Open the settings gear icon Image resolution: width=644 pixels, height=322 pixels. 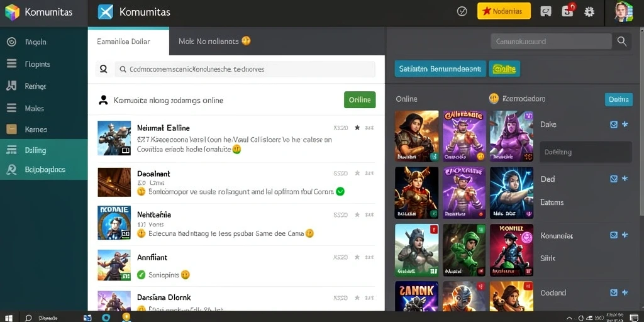coord(589,11)
